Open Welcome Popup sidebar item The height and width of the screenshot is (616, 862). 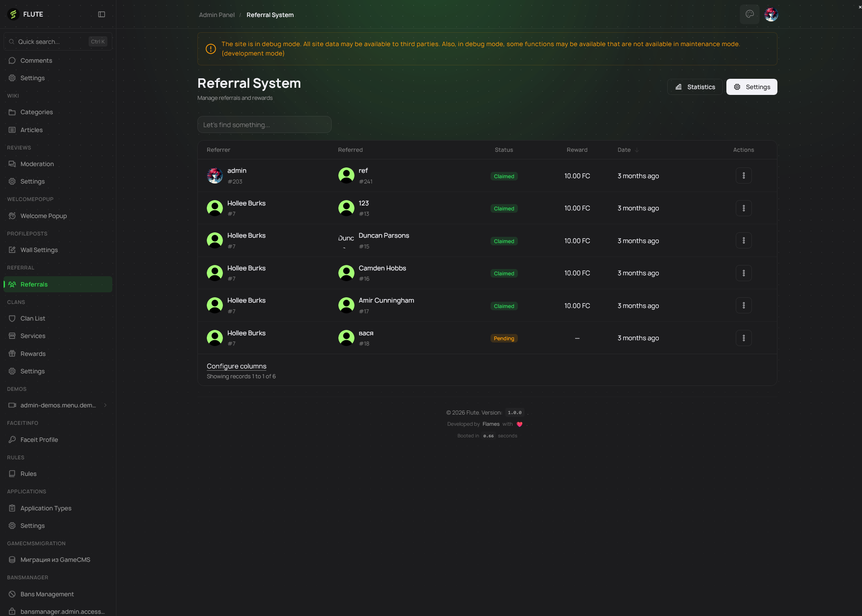(43, 216)
